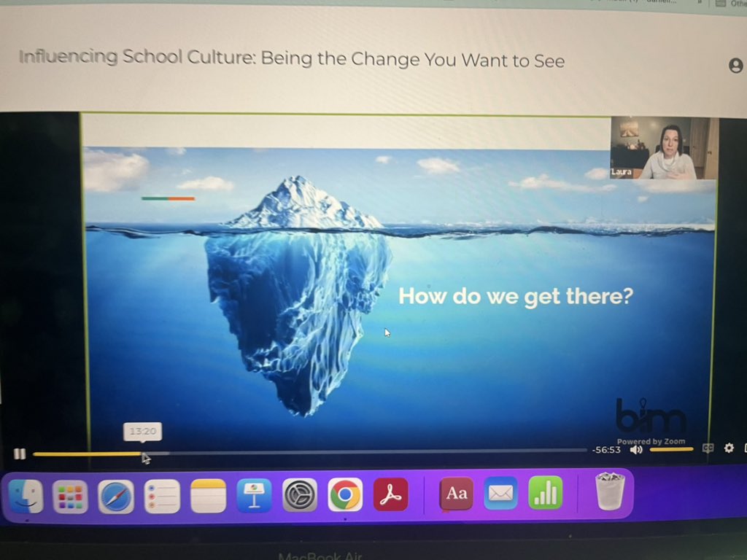Image resolution: width=747 pixels, height=560 pixels.
Task: Switch to Google Chrome in the Dock
Action: tap(345, 495)
